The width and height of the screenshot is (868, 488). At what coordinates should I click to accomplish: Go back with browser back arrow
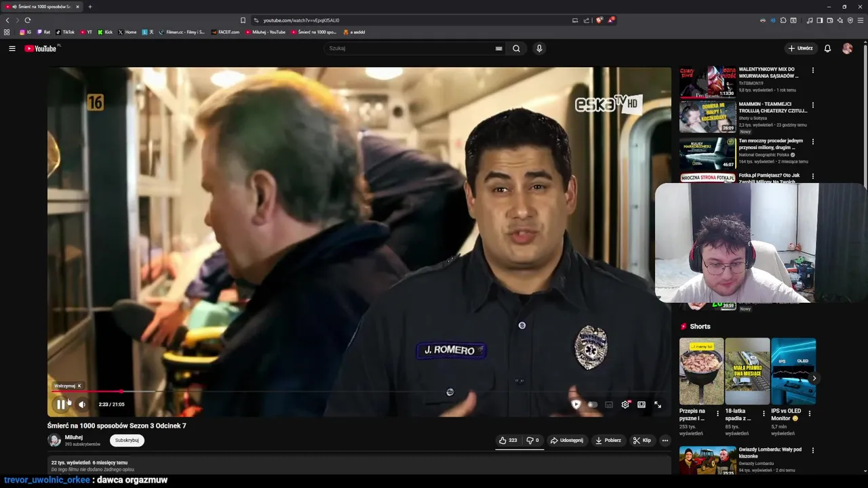(7, 20)
